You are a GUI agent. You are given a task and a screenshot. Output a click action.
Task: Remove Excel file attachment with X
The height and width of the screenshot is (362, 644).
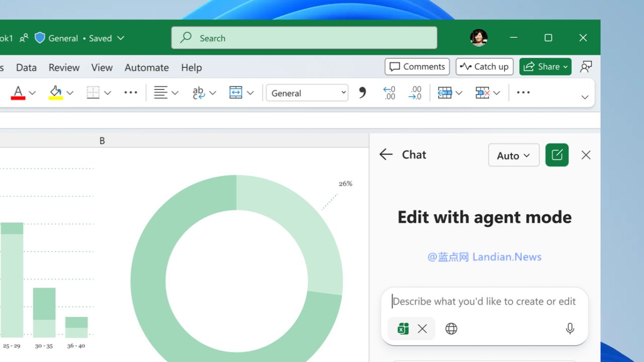pos(422,329)
